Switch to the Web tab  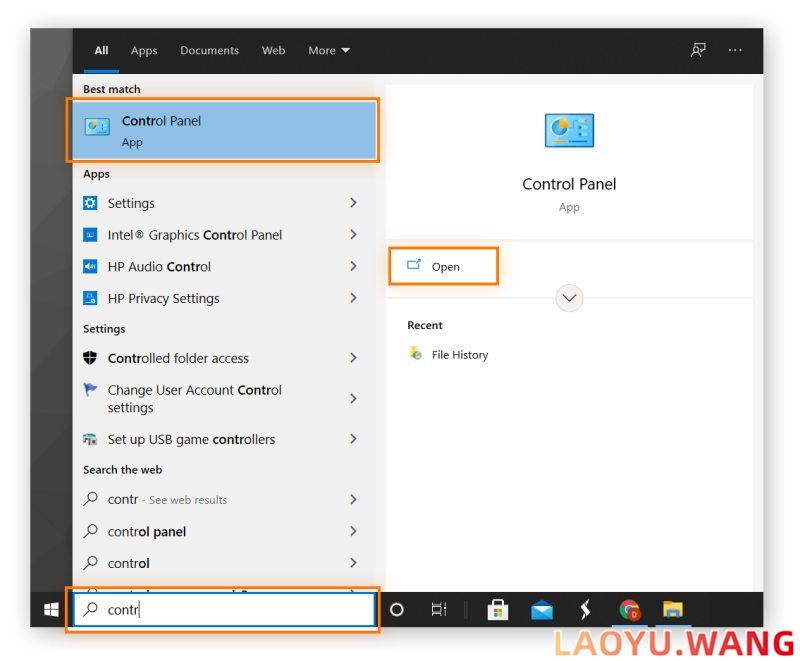coord(273,50)
